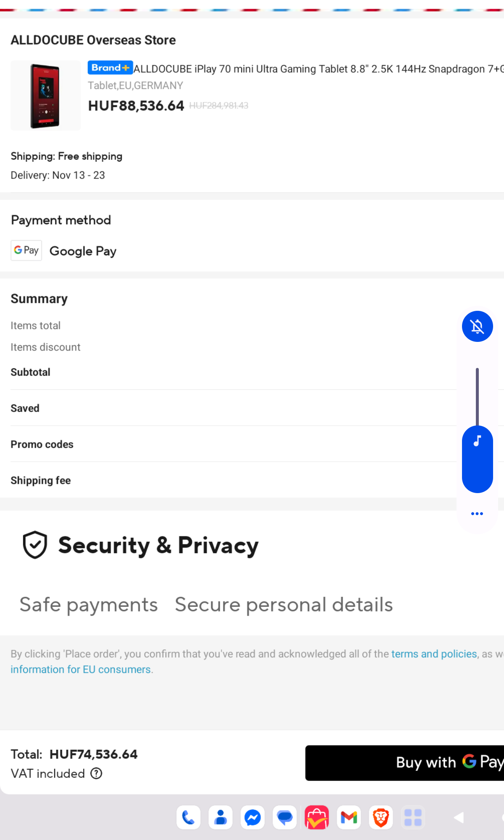Open more volume settings (three dots)
This screenshot has width=504, height=840.
tap(477, 514)
